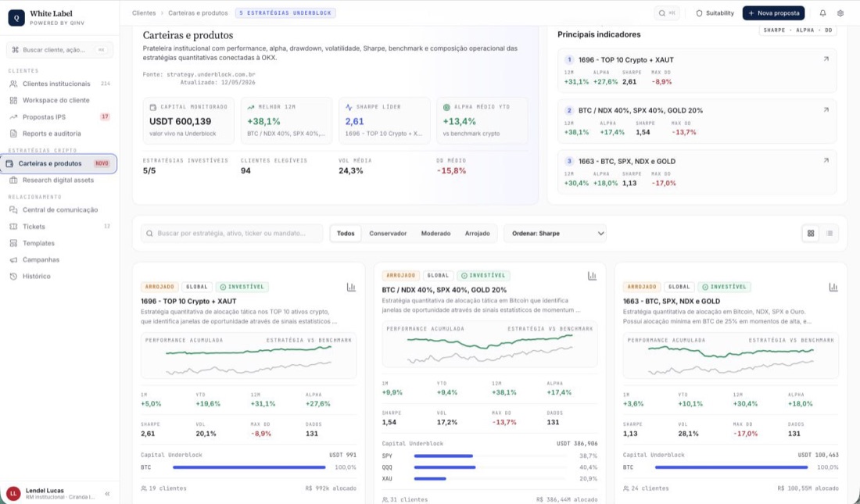
Task: Click the 1696 - TOP 10 Crypto + XAUT card title
Action: [188, 301]
